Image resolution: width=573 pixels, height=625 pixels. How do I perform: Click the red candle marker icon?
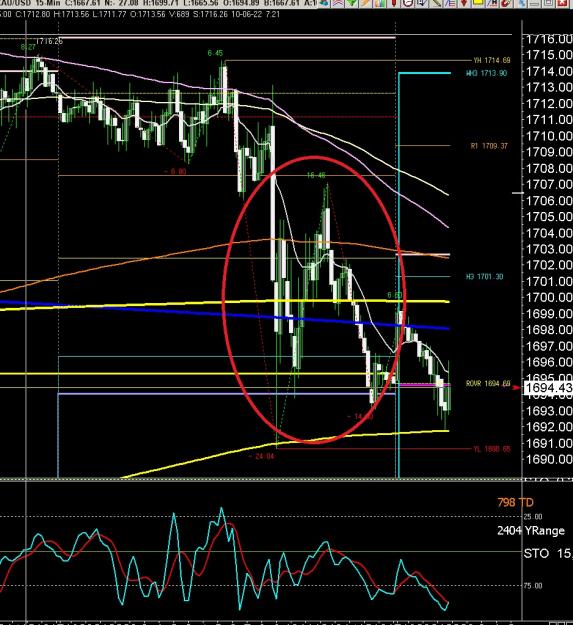click(394, 3)
